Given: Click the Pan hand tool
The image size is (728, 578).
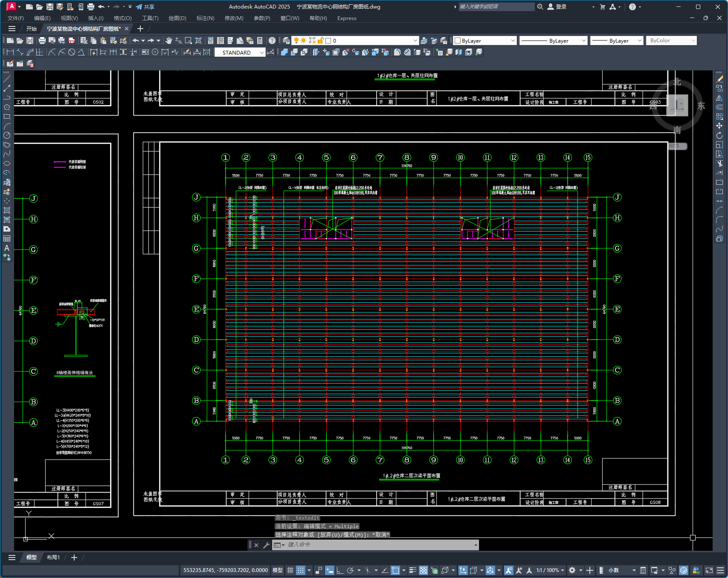Looking at the screenshot, I should [x=169, y=41].
